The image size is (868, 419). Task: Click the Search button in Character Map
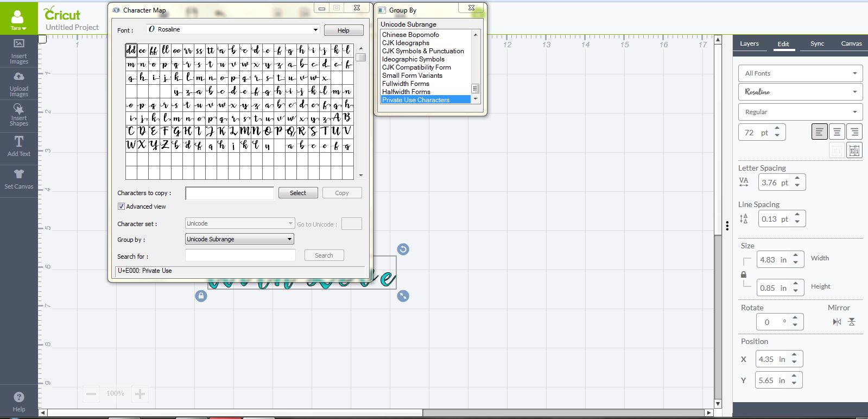[x=324, y=255]
